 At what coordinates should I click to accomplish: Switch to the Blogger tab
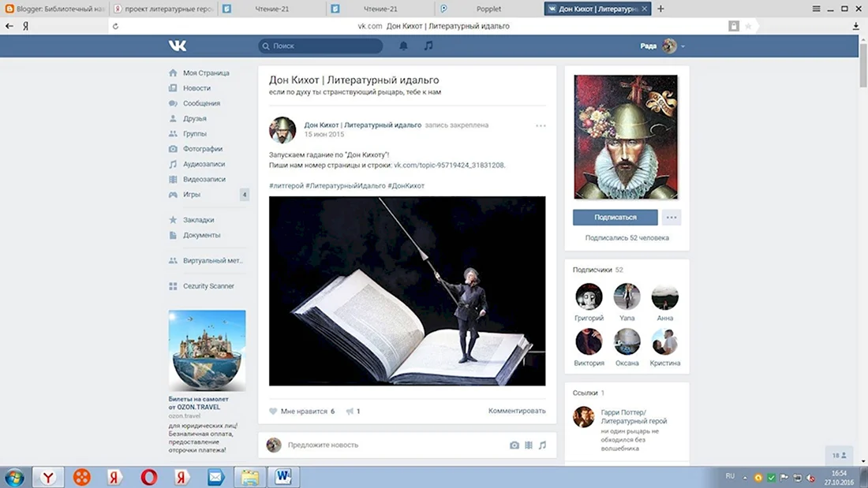click(54, 9)
